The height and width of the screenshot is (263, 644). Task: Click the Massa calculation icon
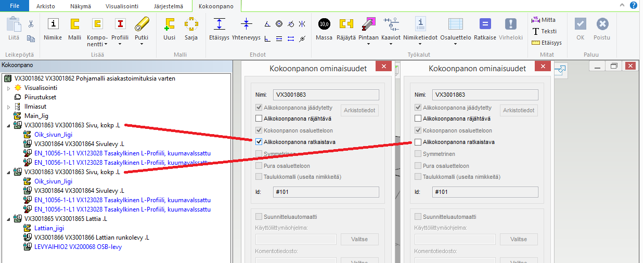pyautogui.click(x=324, y=24)
